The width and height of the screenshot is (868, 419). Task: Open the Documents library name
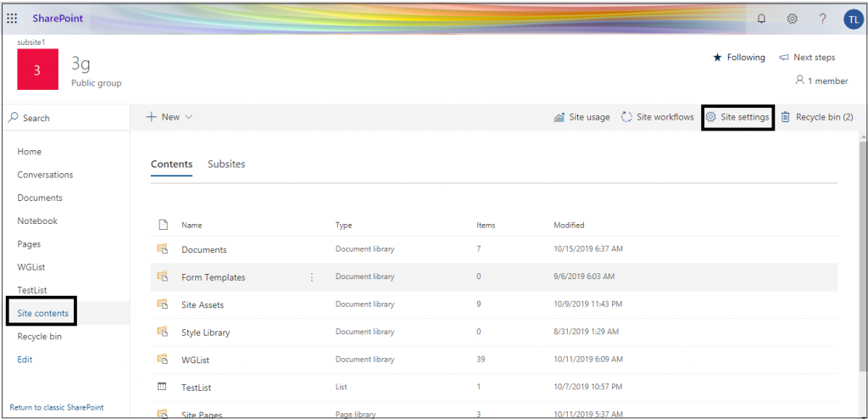click(204, 250)
